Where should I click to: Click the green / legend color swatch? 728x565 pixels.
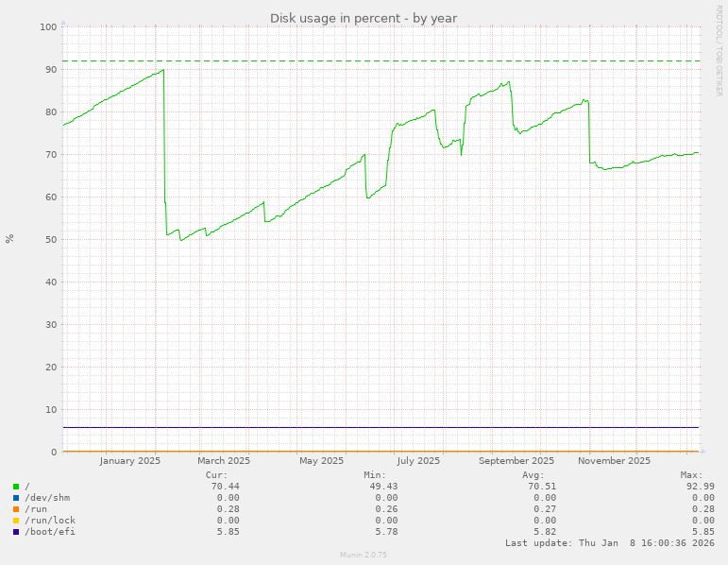pyautogui.click(x=16, y=487)
